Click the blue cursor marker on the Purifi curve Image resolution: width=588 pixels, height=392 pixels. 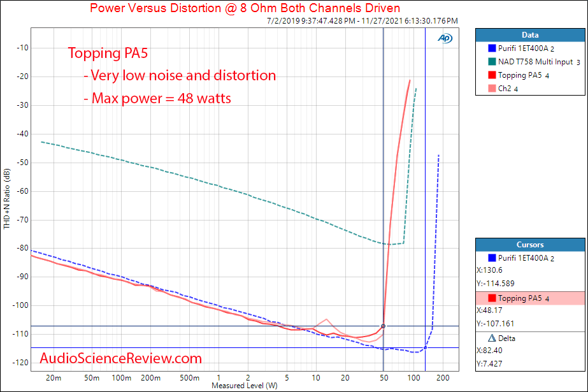(x=426, y=348)
